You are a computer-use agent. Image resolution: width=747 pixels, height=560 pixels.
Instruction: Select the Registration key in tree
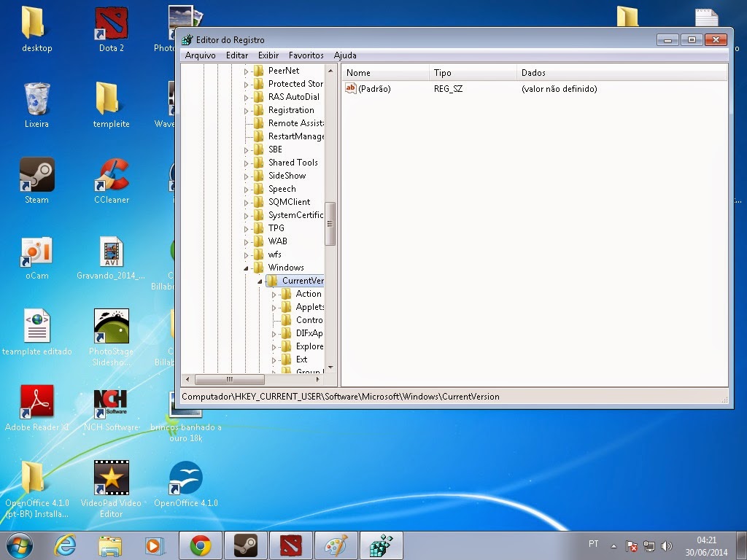click(291, 110)
